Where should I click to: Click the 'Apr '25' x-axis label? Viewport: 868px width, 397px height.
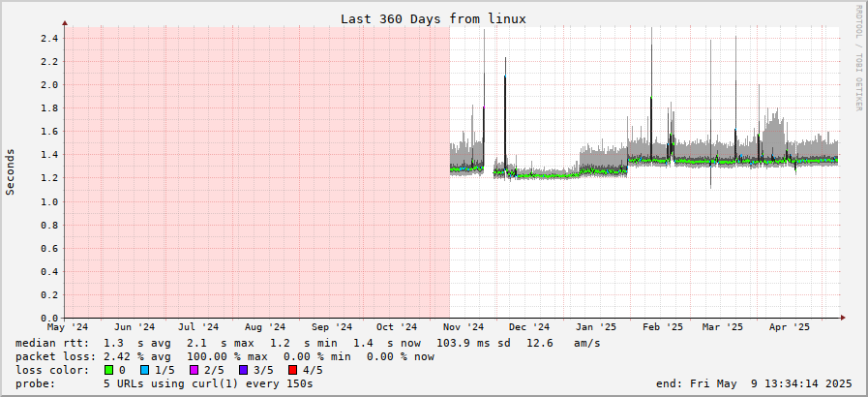[790, 327]
